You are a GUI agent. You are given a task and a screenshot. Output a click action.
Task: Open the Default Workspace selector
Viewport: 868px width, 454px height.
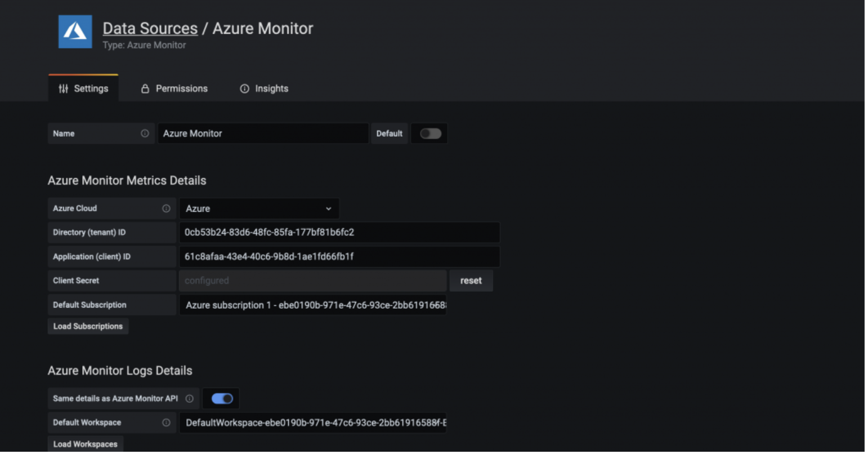313,422
